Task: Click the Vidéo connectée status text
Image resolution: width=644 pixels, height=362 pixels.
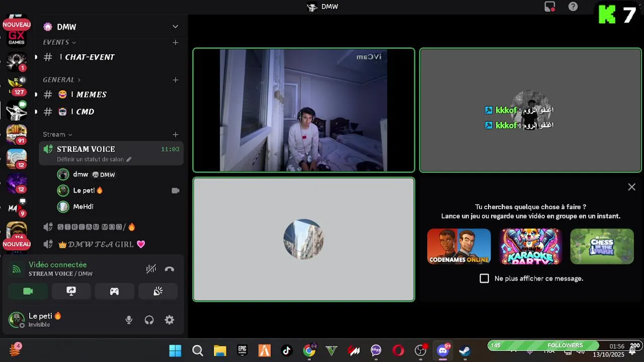Action: (x=58, y=264)
